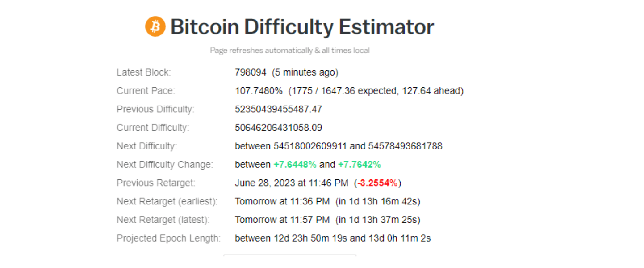Click the Bitcoin Difficulty Estimator heading
644x268 pixels.
click(x=302, y=27)
